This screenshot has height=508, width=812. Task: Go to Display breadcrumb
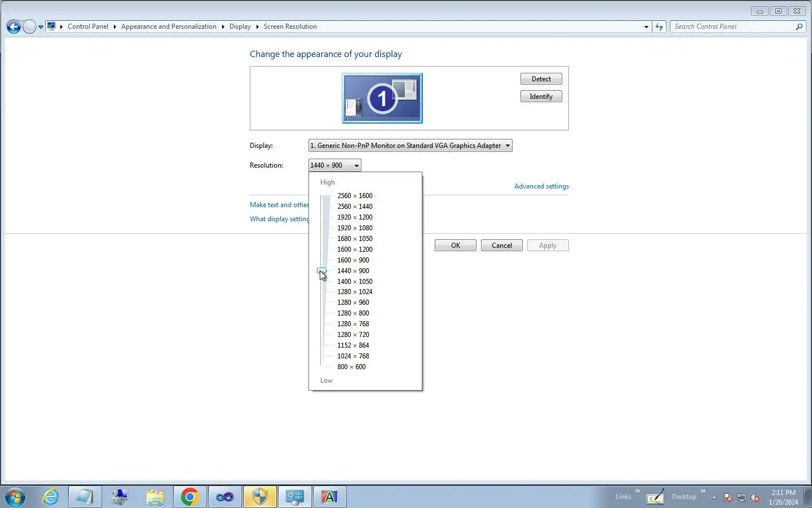pyautogui.click(x=240, y=27)
